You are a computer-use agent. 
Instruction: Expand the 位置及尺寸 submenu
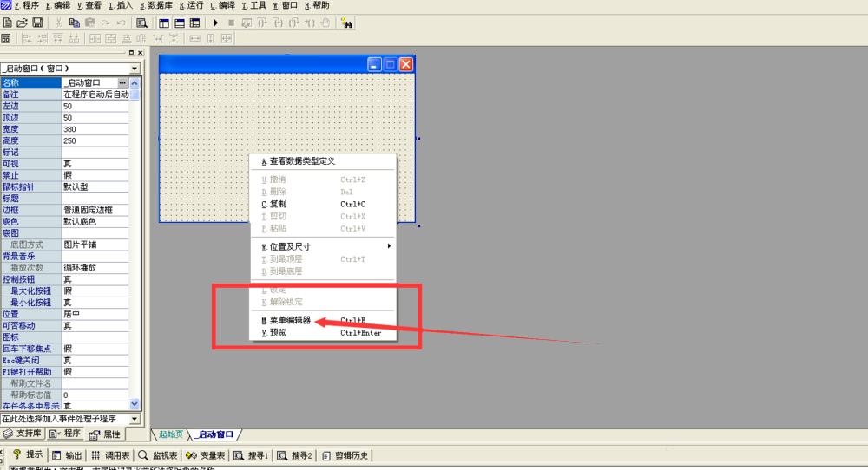323,246
